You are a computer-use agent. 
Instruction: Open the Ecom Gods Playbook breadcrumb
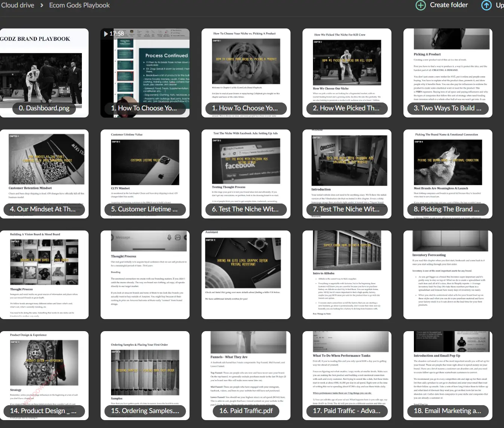point(79,5)
